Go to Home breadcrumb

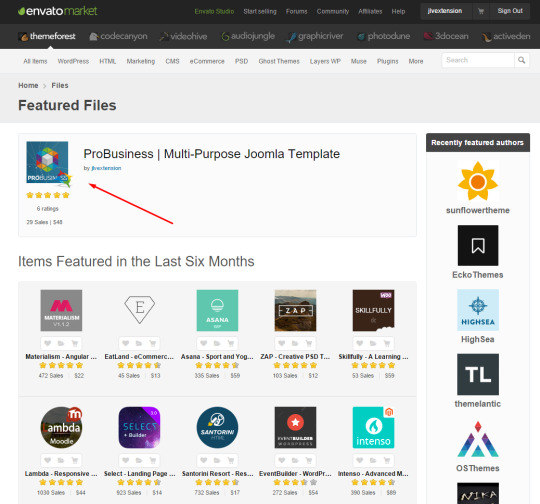coord(28,85)
